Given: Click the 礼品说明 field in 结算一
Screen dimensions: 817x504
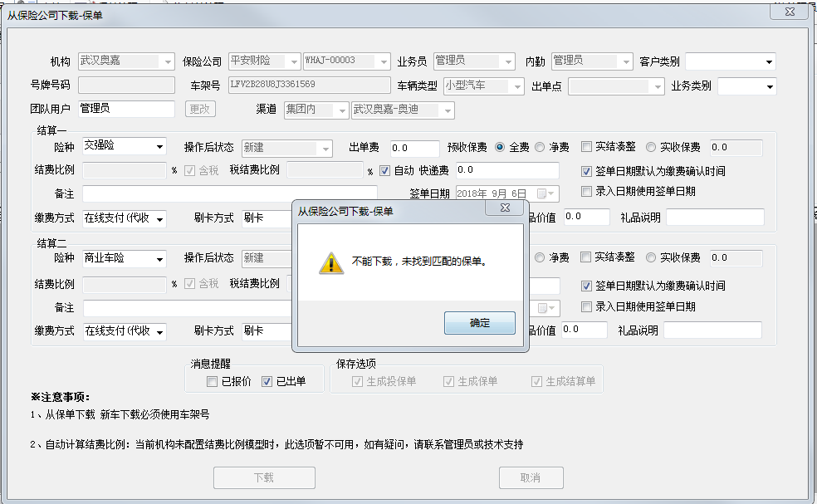Looking at the screenshot, I should (715, 218).
